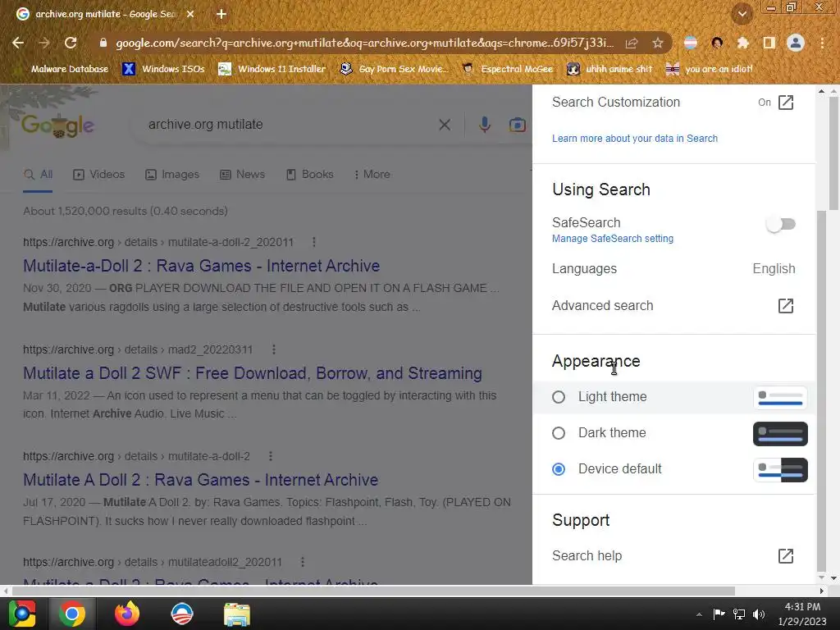Click the Action Center flag tray icon

(719, 614)
